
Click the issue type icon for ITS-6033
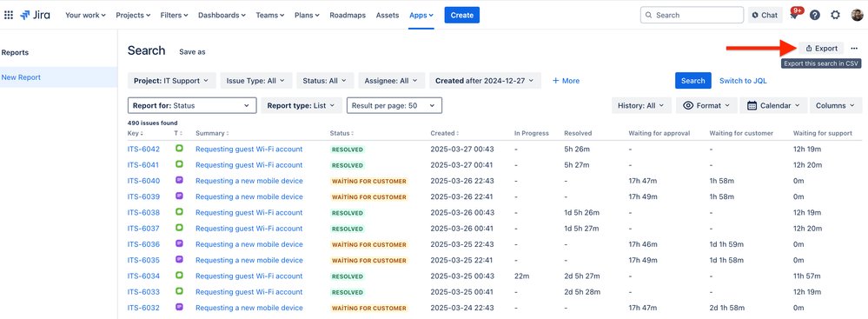(179, 291)
